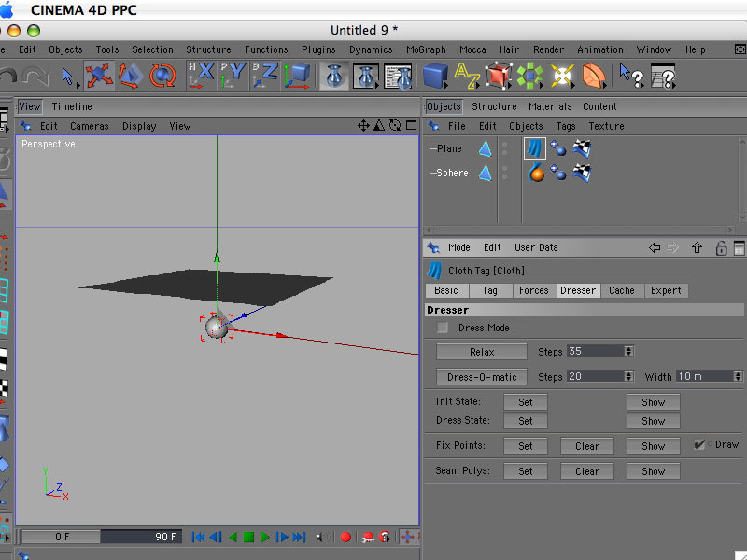This screenshot has height=560, width=747.
Task: Switch to the Forces tab
Action: [533, 290]
